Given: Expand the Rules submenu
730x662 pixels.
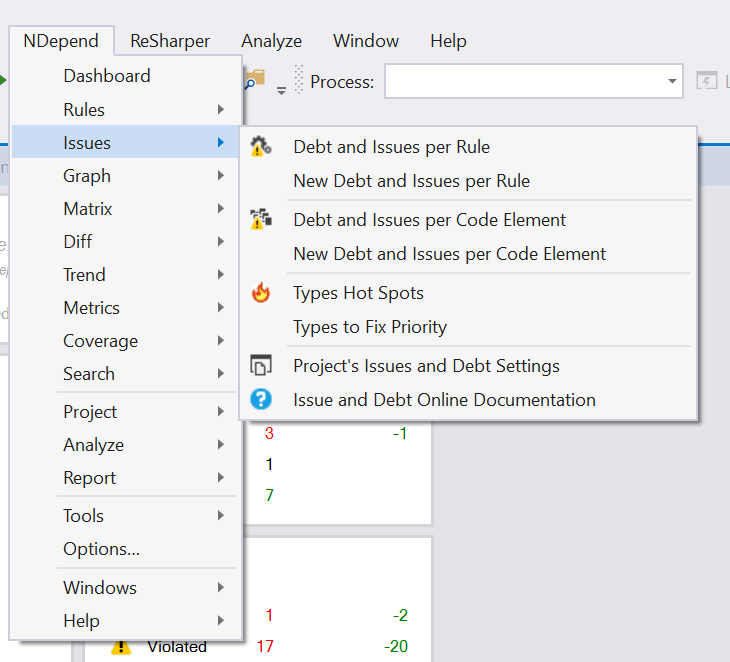Looking at the screenshot, I should point(125,109).
